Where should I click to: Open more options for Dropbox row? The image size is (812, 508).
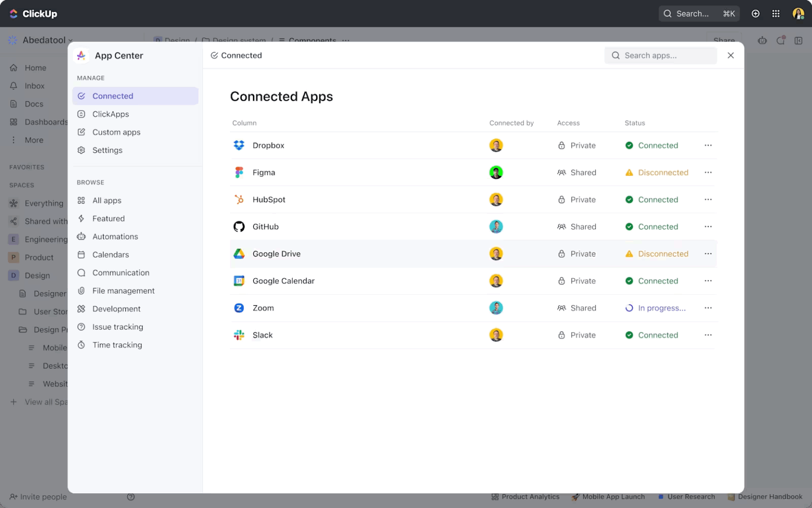coord(708,146)
